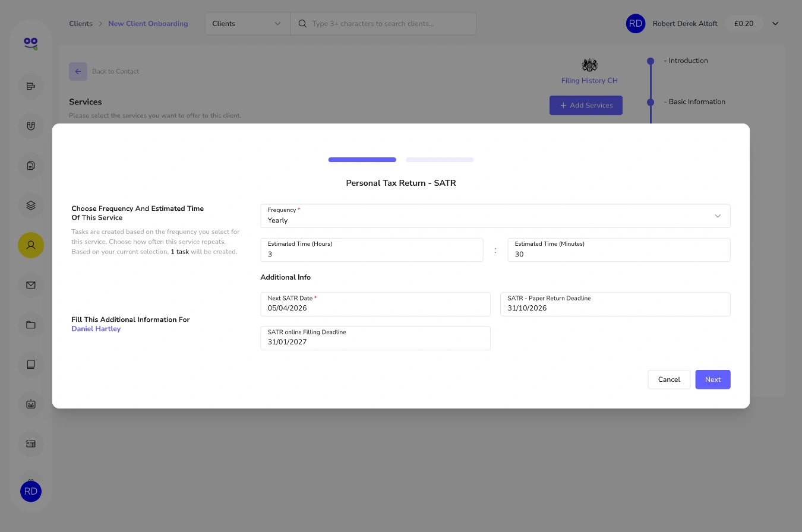
Task: Open the Filing History CH link
Action: click(589, 81)
